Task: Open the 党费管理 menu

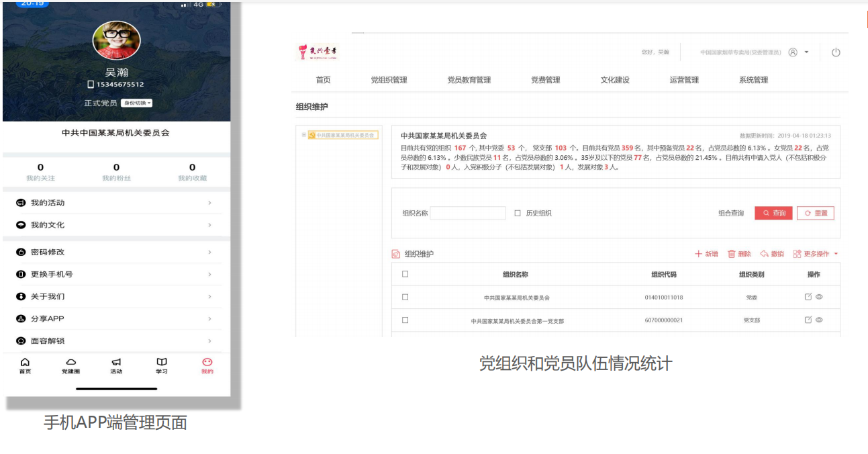Action: [545, 80]
